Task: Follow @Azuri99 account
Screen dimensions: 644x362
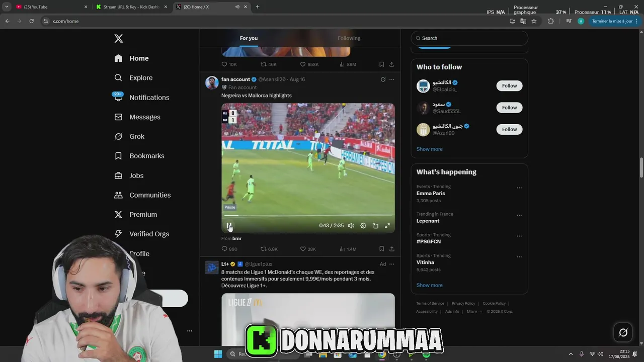Action: pos(509,129)
